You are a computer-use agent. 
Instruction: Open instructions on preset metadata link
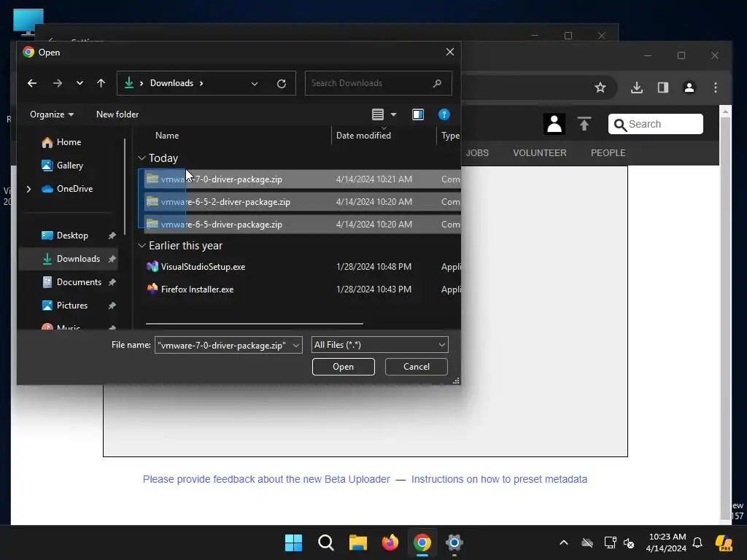click(499, 480)
